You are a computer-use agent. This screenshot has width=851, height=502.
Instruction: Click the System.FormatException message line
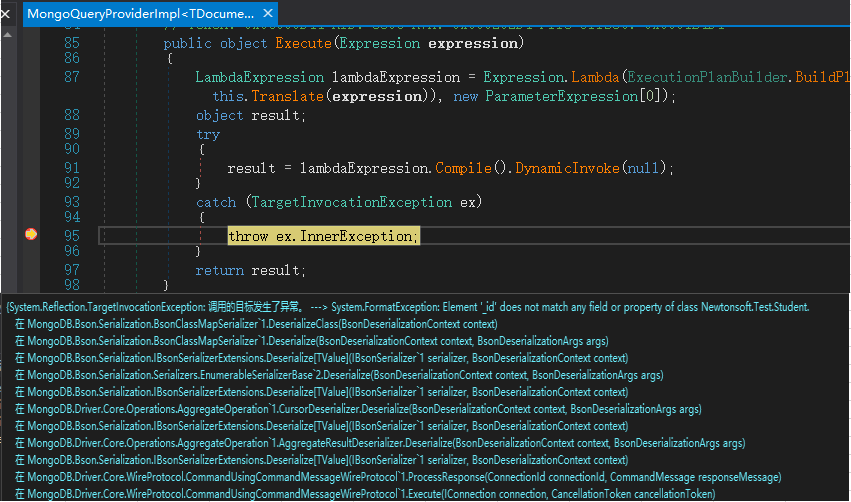(x=407, y=307)
